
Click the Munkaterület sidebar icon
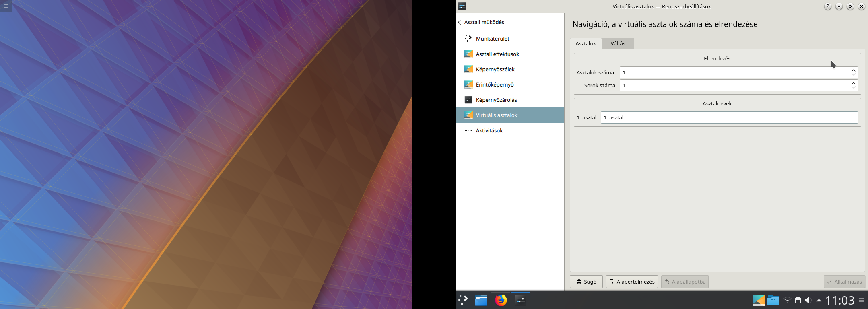468,39
